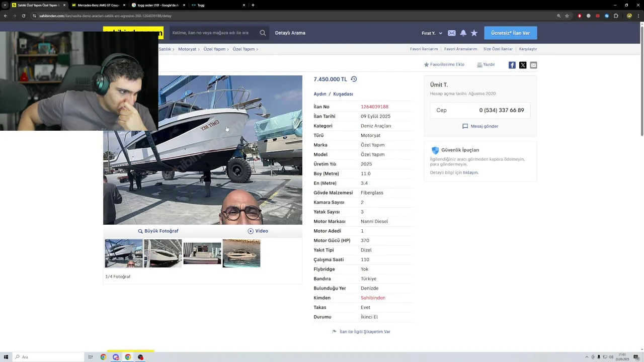
Task: Reload the page with browser refresh button
Action: [x=23, y=16]
